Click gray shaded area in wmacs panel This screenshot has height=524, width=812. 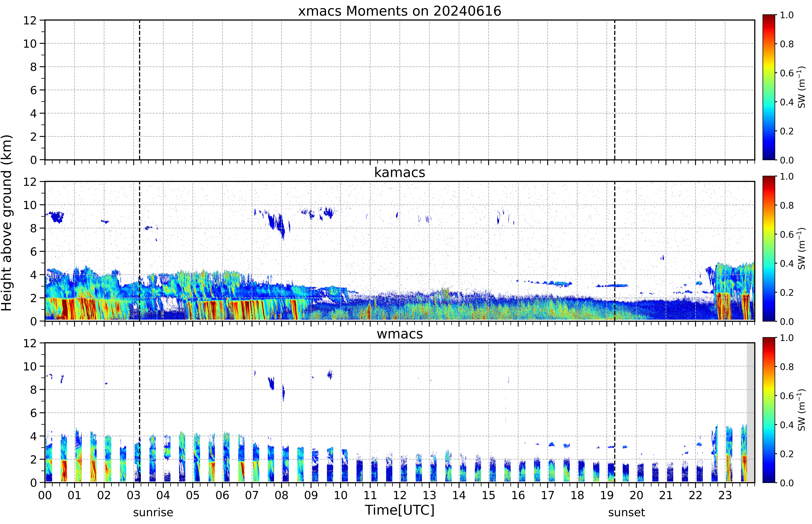click(x=750, y=412)
